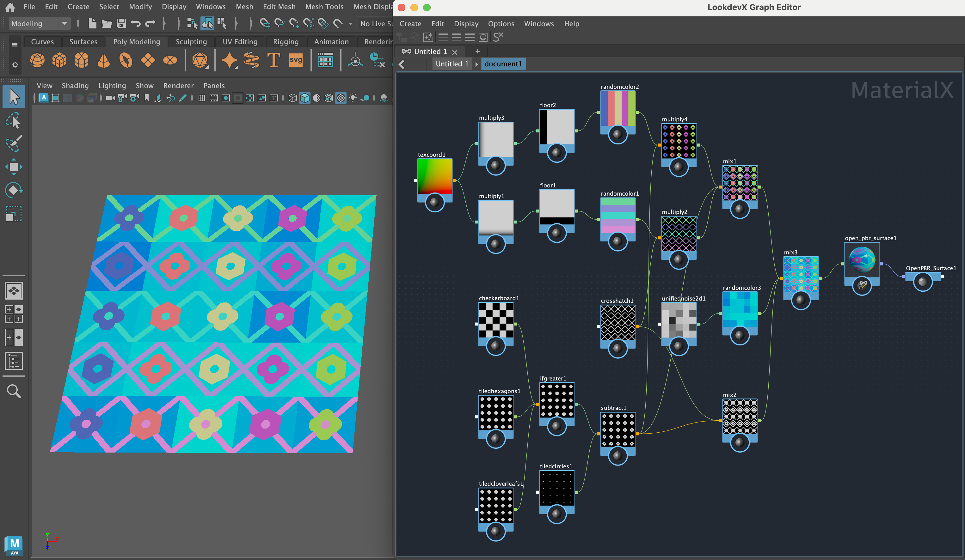Select the open_pbr_surface1 node thumbnail
The height and width of the screenshot is (560, 965).
(862, 259)
